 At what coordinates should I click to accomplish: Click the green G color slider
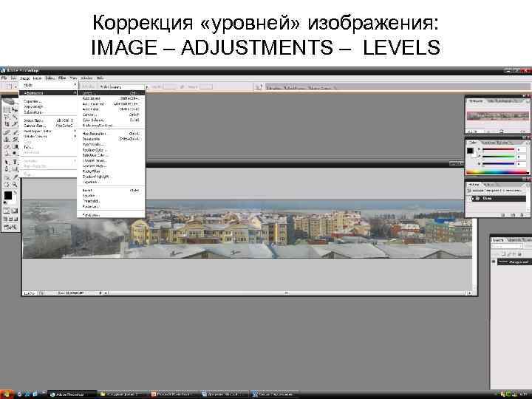(499, 157)
